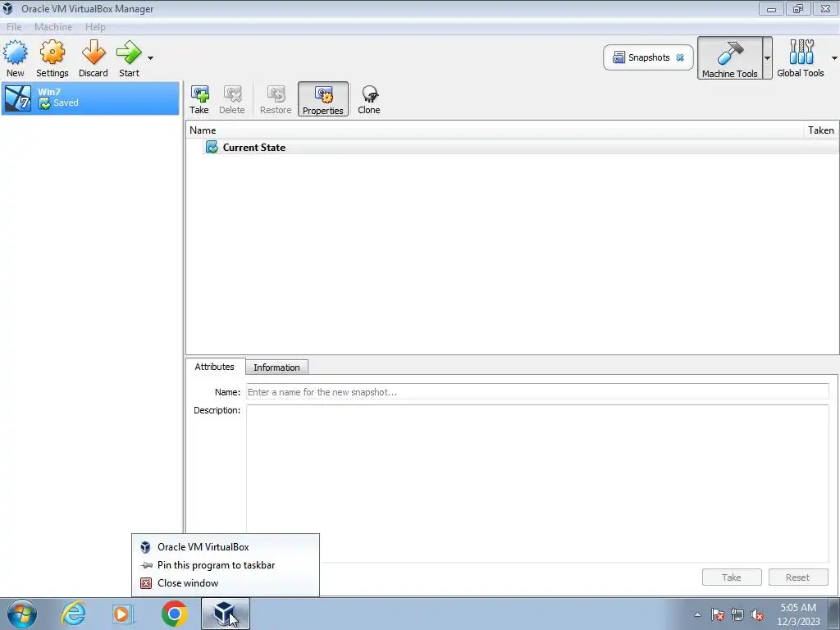Open the Machine menu

pos(53,27)
